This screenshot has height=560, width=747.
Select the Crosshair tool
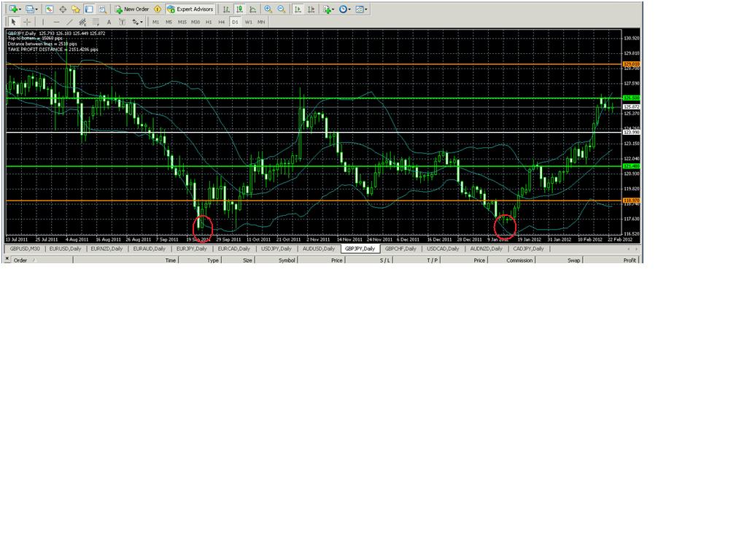(27, 22)
